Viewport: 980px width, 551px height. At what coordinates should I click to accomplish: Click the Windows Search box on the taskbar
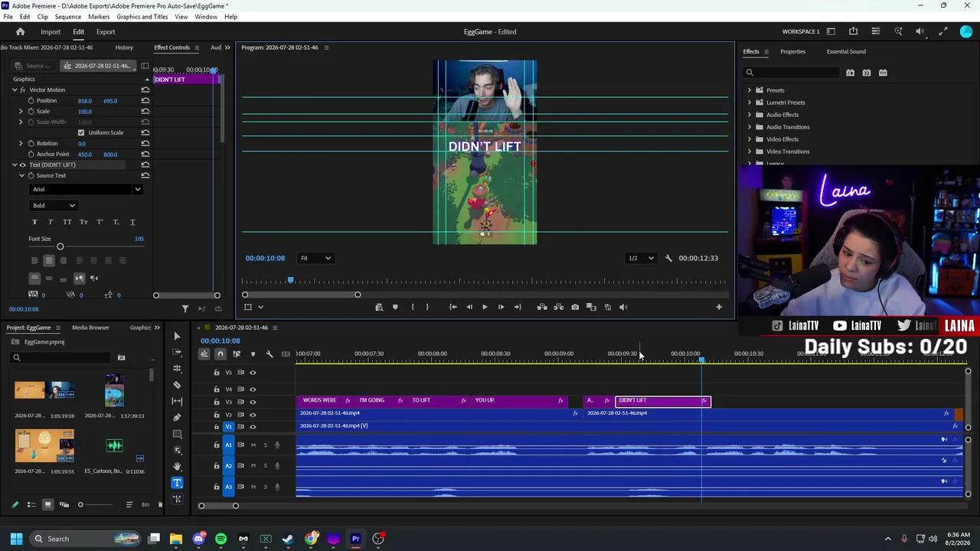pos(83,539)
